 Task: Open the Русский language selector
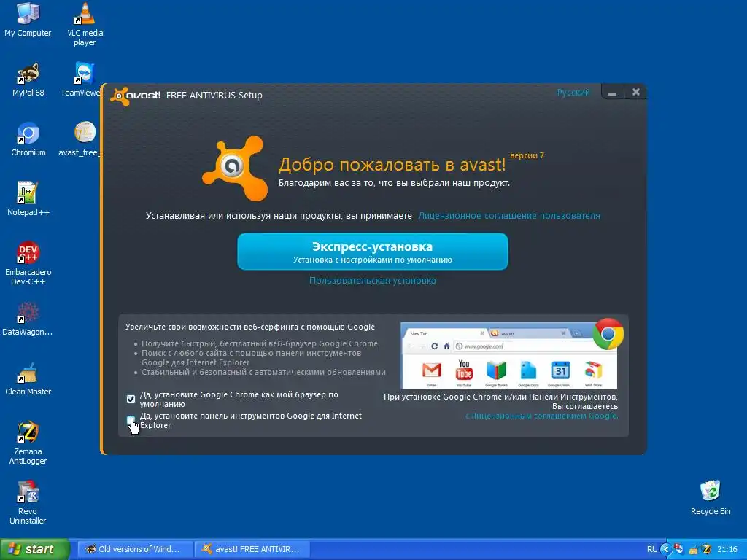(x=573, y=93)
